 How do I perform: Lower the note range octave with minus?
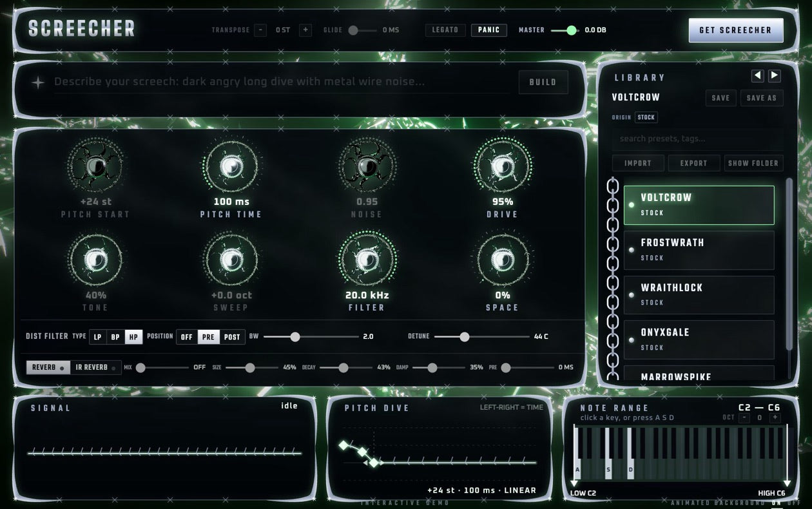[744, 418]
